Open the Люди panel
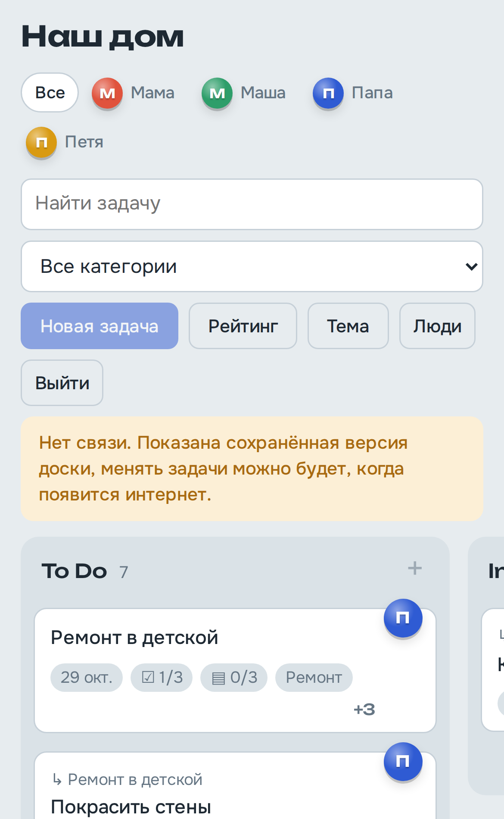Viewport: 504px width, 819px height. tap(437, 326)
